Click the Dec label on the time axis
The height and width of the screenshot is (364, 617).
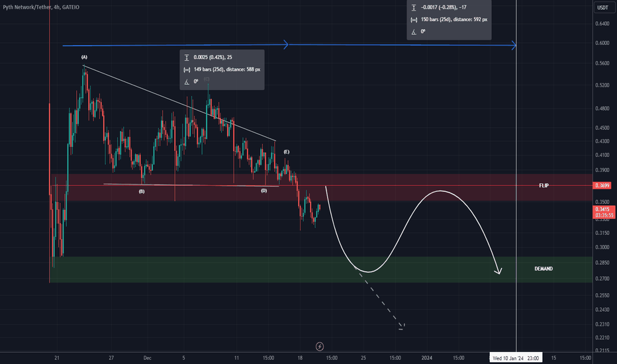147,358
